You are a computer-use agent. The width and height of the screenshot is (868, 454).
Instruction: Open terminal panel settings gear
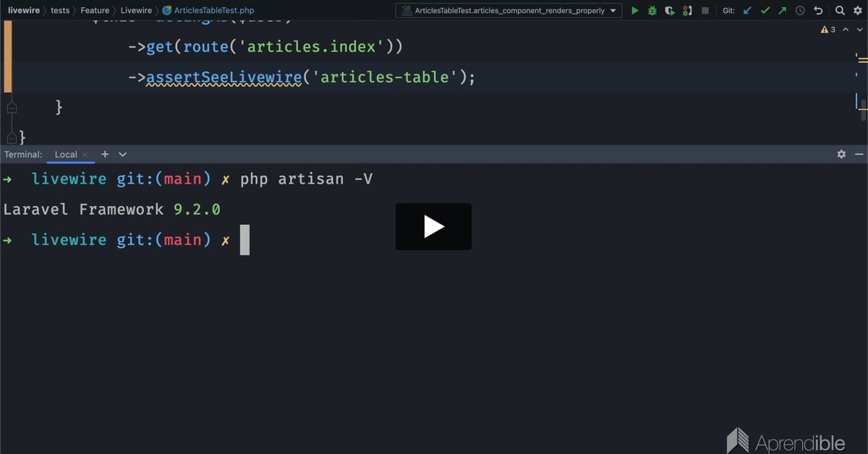pos(841,154)
